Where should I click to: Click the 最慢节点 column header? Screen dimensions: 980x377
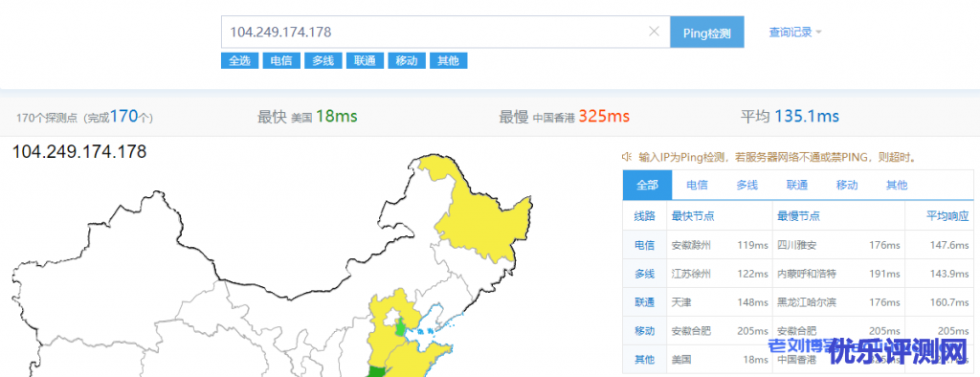click(x=799, y=216)
